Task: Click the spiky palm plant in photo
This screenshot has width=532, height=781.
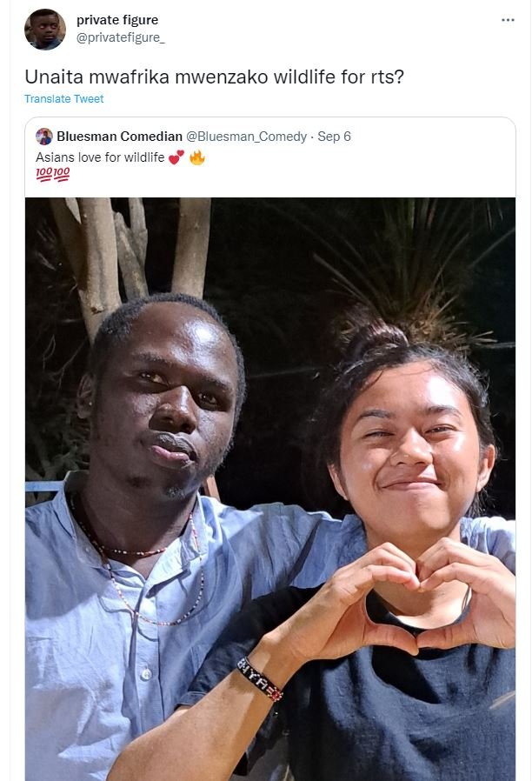Action: pyautogui.click(x=418, y=269)
